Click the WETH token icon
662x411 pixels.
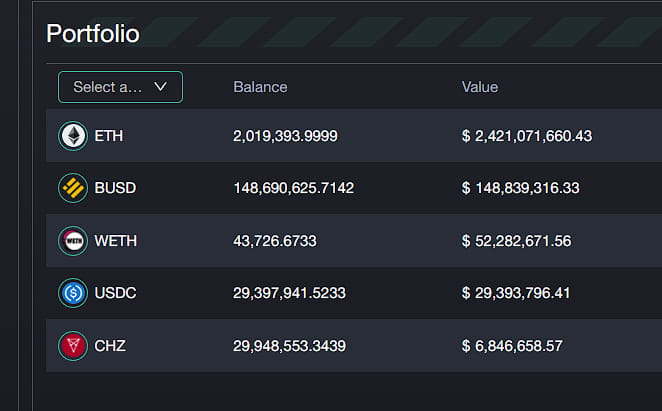pyautogui.click(x=73, y=241)
